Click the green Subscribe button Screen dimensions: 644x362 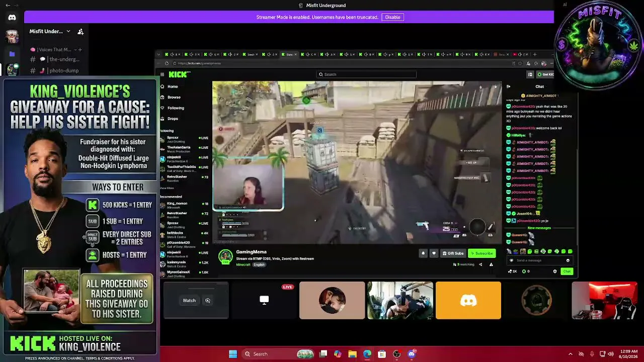pos(481,253)
